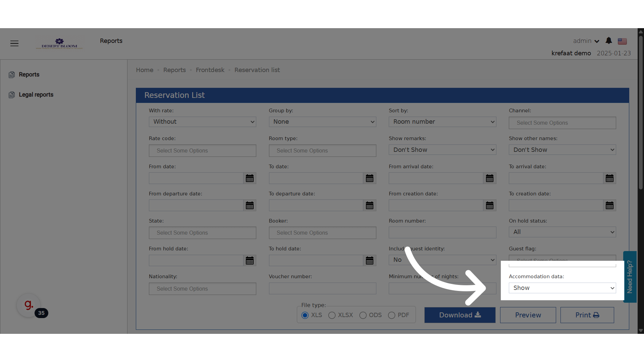Image resolution: width=644 pixels, height=362 pixels.
Task: Open the Need Help? side tab
Action: pyautogui.click(x=630, y=277)
